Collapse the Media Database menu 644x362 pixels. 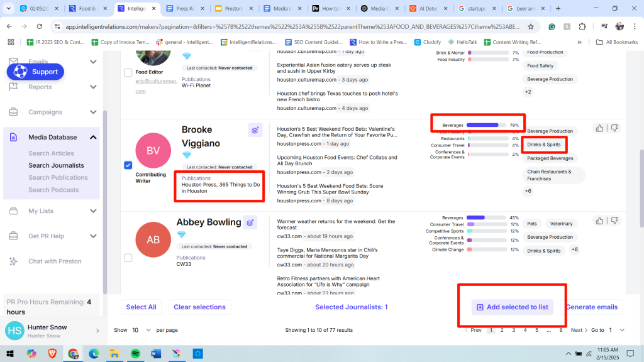pyautogui.click(x=93, y=138)
